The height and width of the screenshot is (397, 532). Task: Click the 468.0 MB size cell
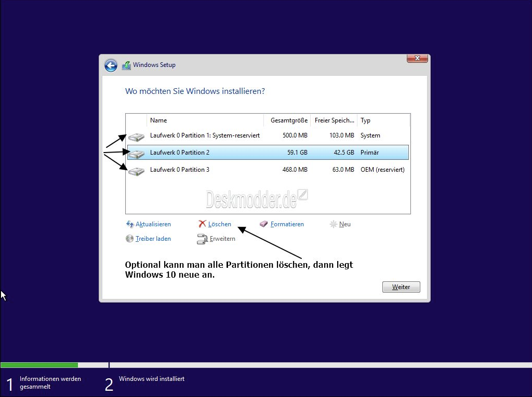tap(295, 170)
